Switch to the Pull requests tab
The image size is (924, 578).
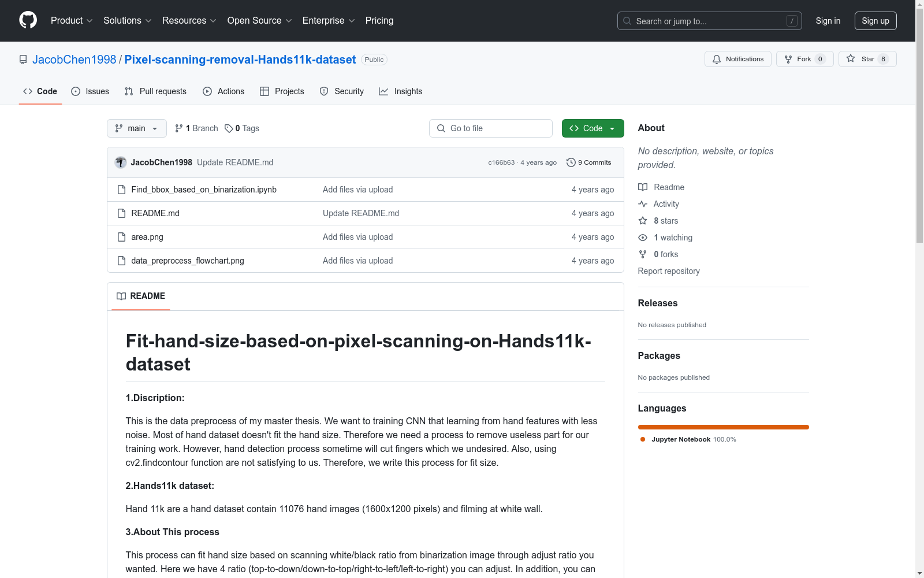tap(155, 91)
